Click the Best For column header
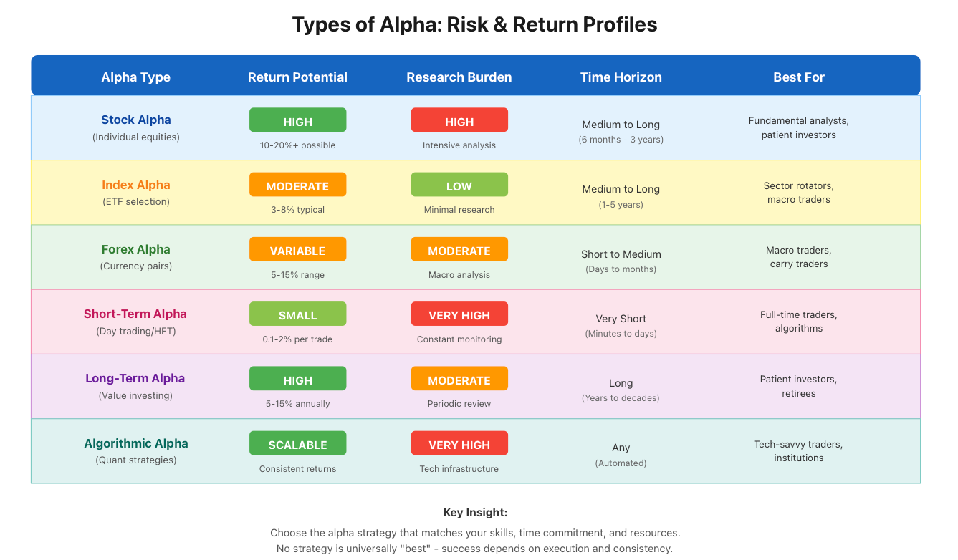 (799, 77)
